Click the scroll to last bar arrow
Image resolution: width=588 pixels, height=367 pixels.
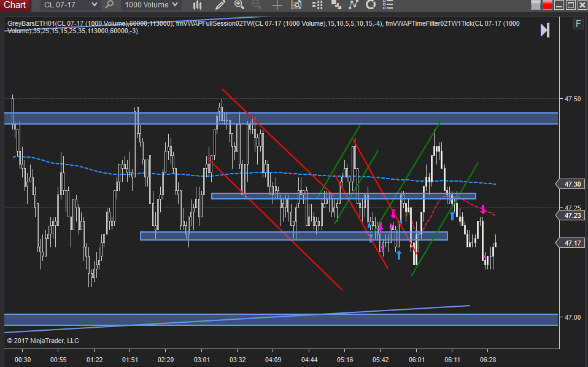point(545,30)
